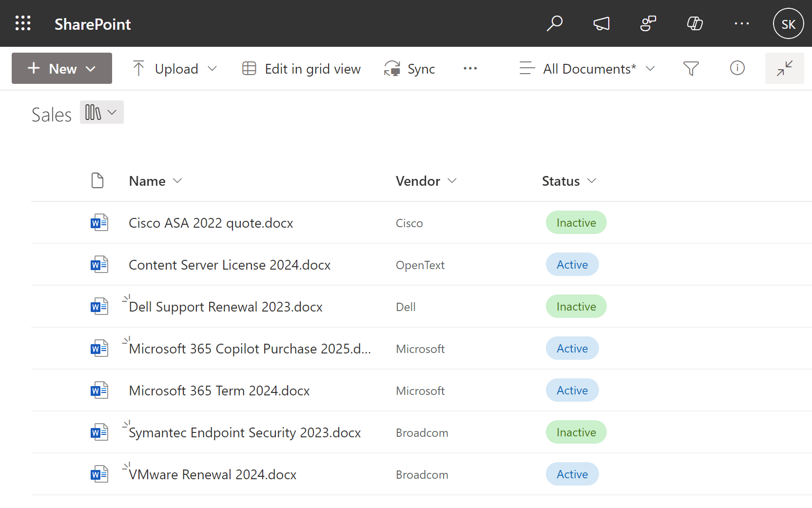This screenshot has height=508, width=812.
Task: Open VMware Renewal 2024.docx
Action: click(213, 474)
